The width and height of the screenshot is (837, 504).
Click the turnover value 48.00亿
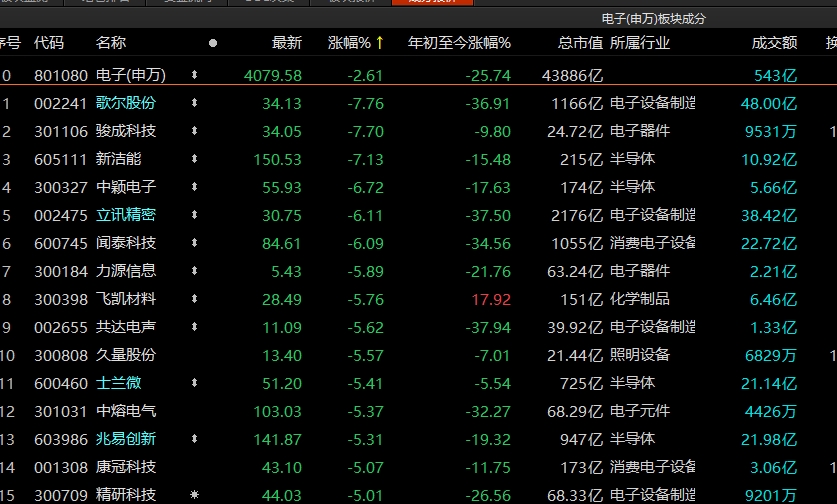pyautogui.click(x=769, y=104)
